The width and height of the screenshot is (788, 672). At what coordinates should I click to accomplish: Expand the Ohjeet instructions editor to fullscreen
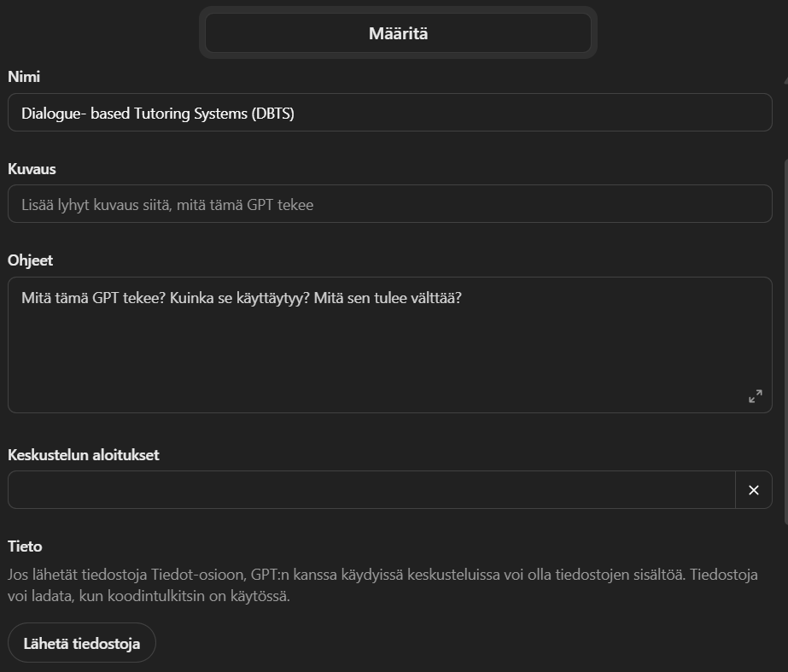tap(756, 396)
